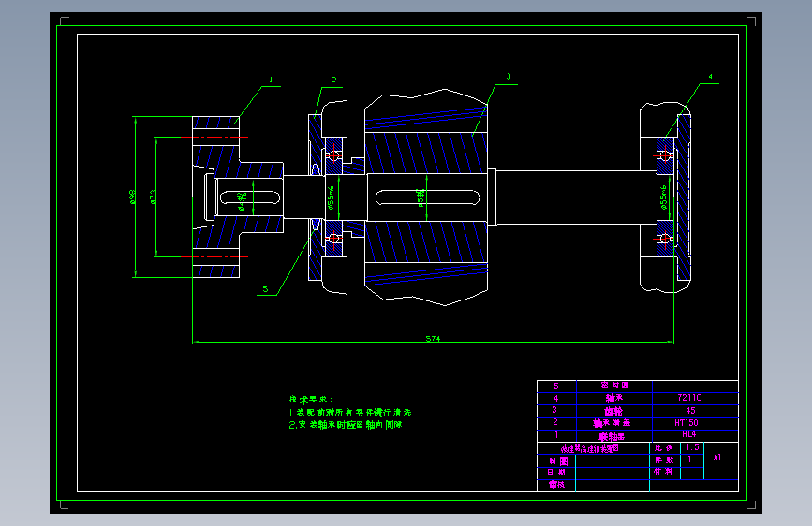Click leader callout number 3 above the gear
The height and width of the screenshot is (526, 812).
pos(509,77)
